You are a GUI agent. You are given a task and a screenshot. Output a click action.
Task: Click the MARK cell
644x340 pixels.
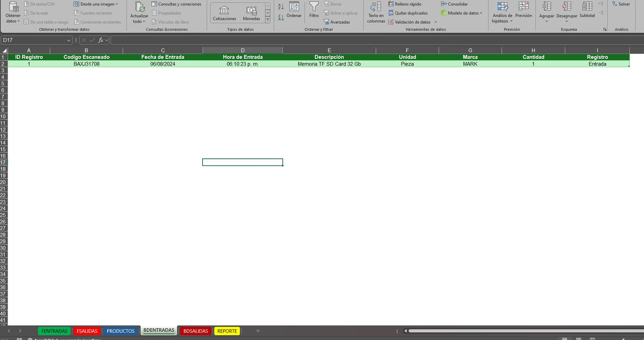click(x=470, y=64)
